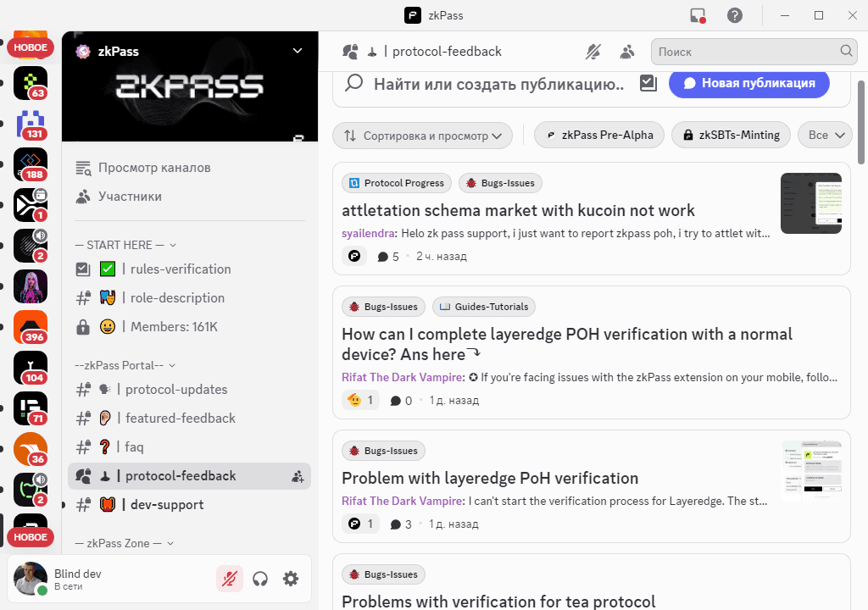
Task: Open Участники list
Action: coord(189,197)
